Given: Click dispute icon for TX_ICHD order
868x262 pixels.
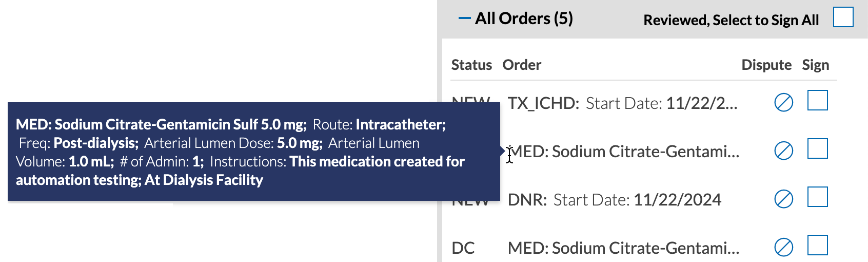Looking at the screenshot, I should [783, 103].
